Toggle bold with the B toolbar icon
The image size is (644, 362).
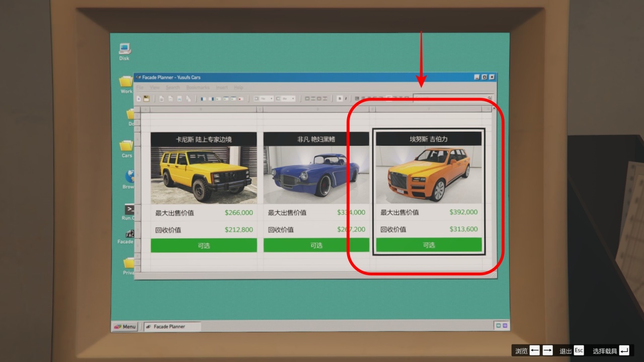coord(340,99)
